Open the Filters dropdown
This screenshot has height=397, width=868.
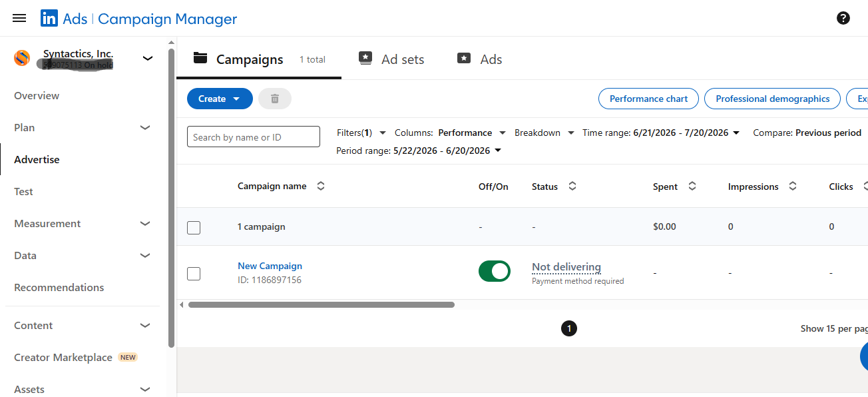click(361, 133)
